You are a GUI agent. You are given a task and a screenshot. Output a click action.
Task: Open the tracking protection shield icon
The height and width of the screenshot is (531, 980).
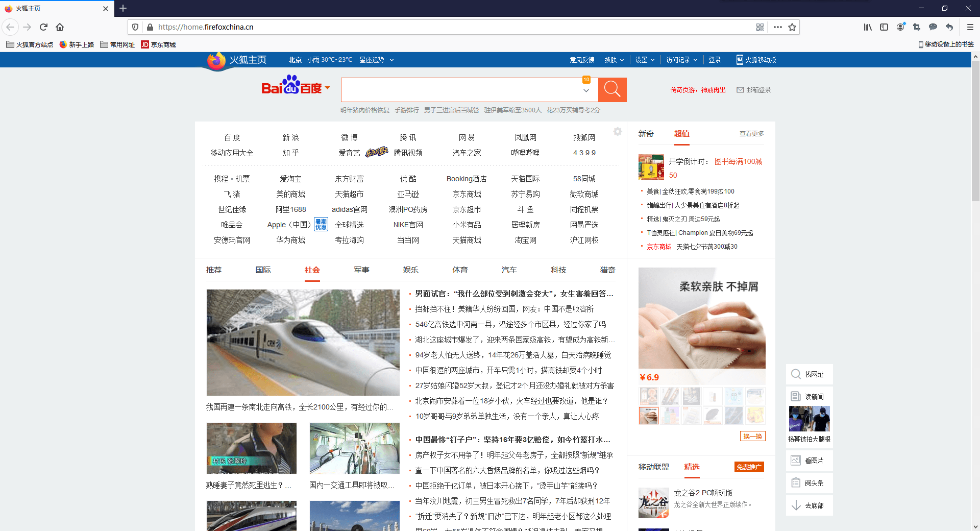(x=135, y=27)
